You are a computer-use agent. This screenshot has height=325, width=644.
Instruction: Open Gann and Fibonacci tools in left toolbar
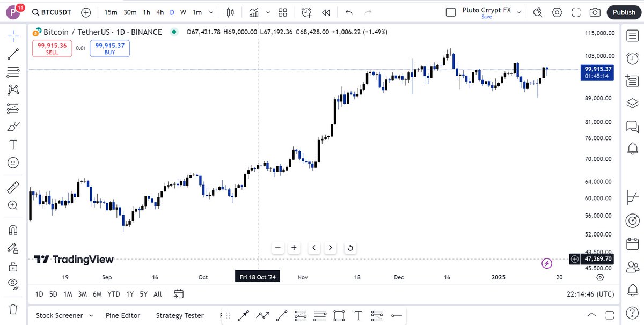click(x=13, y=72)
